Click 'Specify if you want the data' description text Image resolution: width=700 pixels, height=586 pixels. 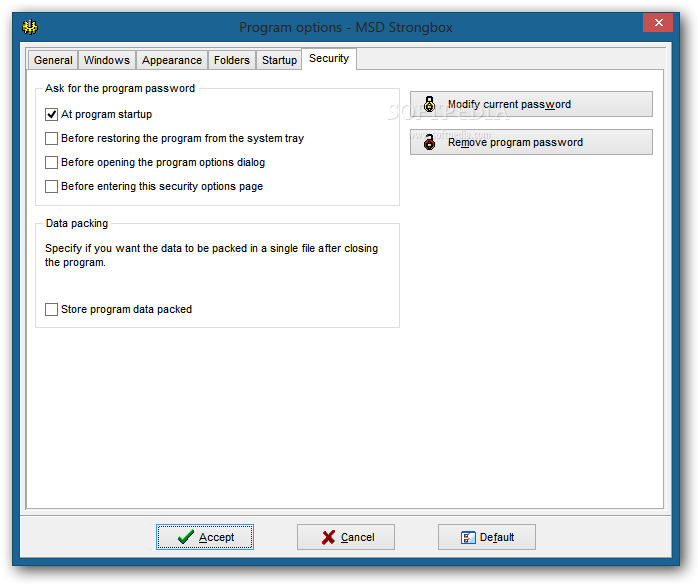tap(211, 255)
